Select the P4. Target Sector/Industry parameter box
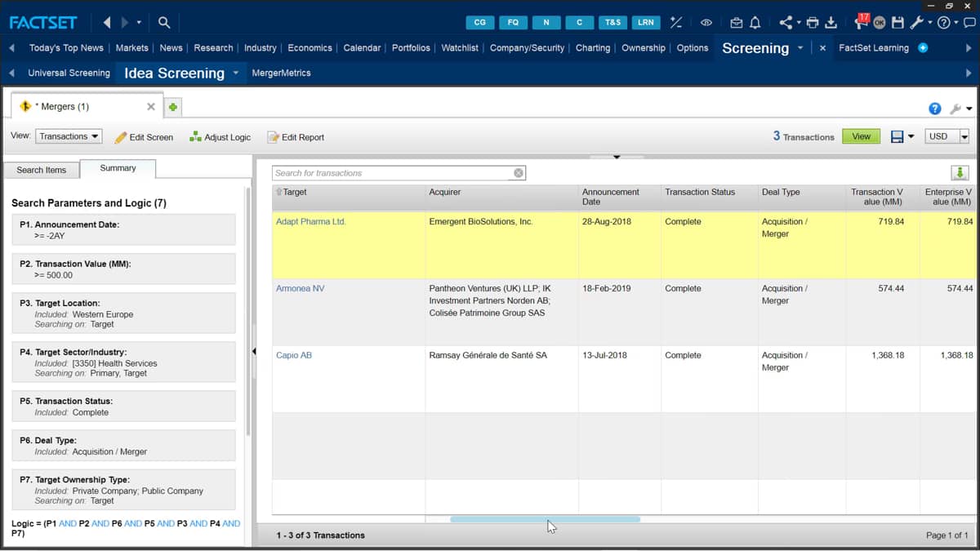Viewport: 980px width, 551px height. pos(123,362)
